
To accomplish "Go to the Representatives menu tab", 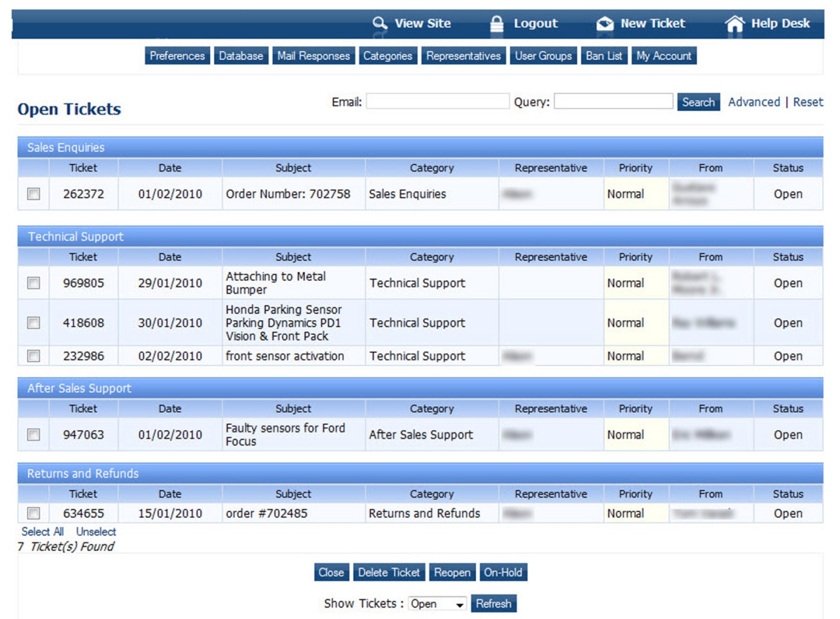I will (x=463, y=56).
